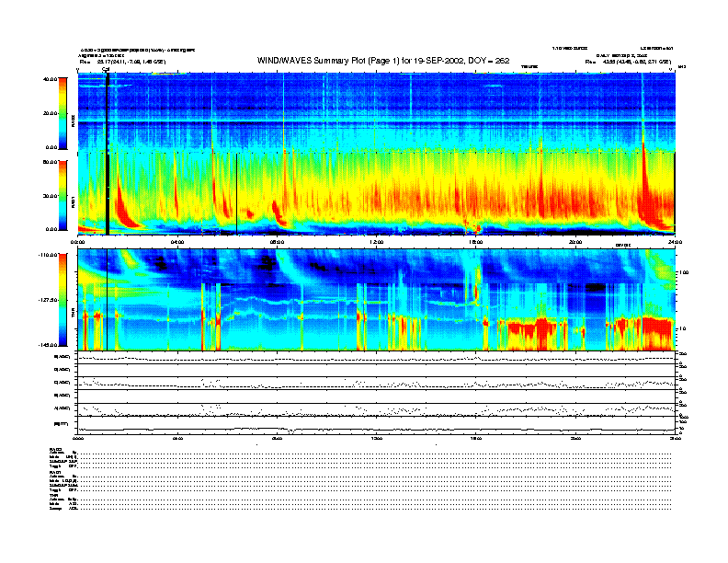Select the -127.50 label on TNR scale
The image size is (728, 563).
click(x=48, y=300)
